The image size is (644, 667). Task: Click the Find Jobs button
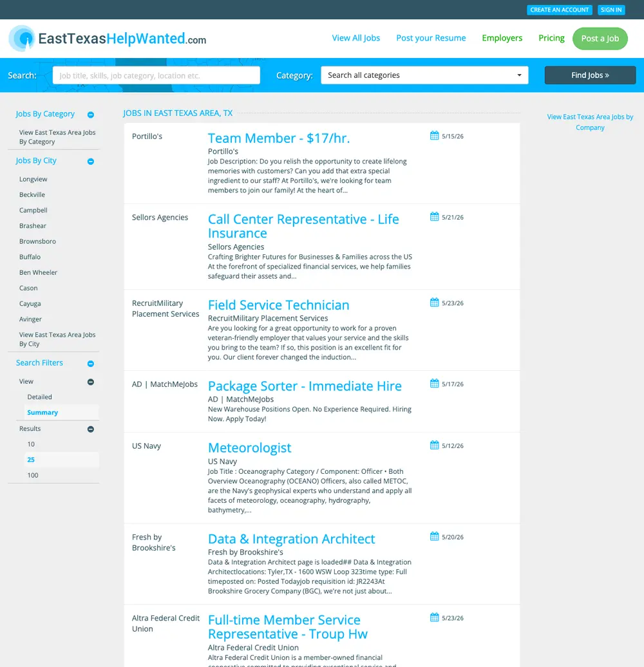pos(590,75)
